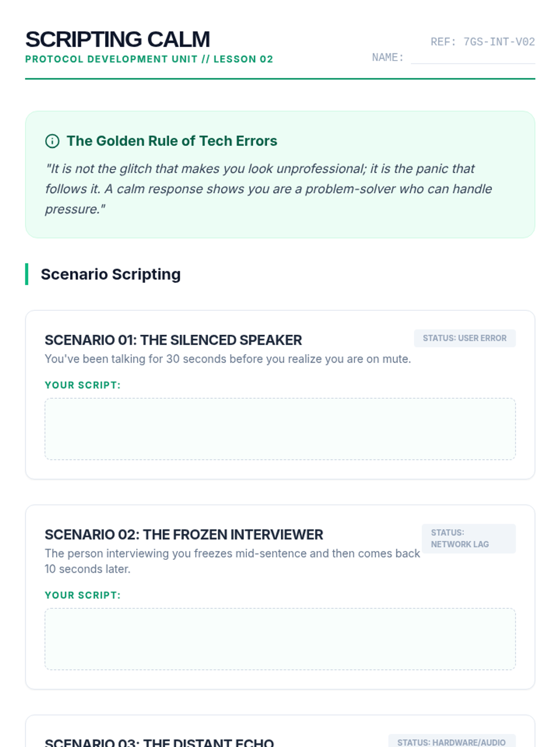
Task: Click Scenario 01: The Silenced Speaker heading
Action: [173, 340]
